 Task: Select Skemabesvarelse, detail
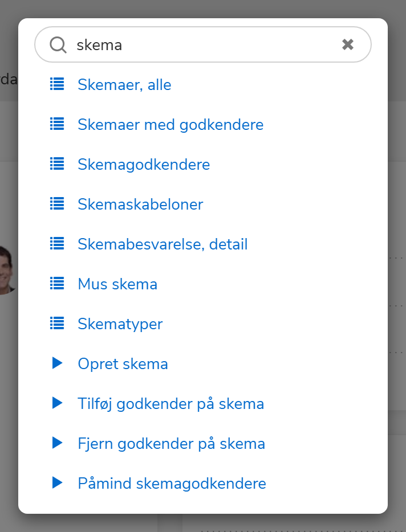click(x=163, y=244)
